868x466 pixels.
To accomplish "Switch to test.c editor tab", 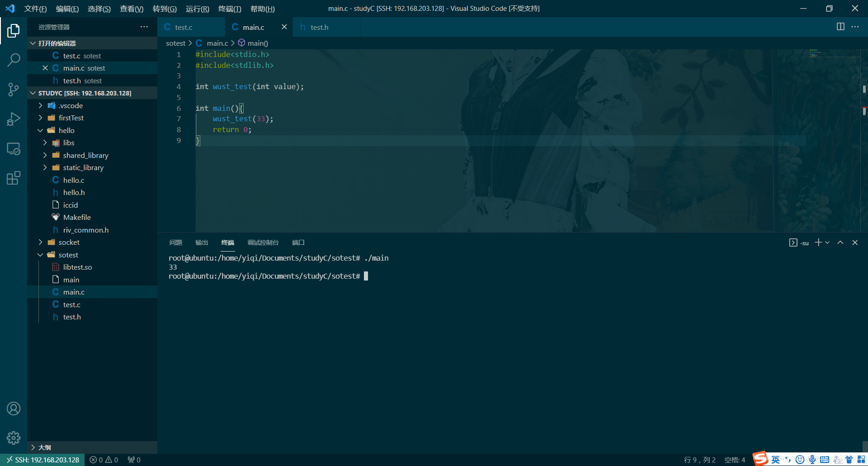I will click(191, 27).
